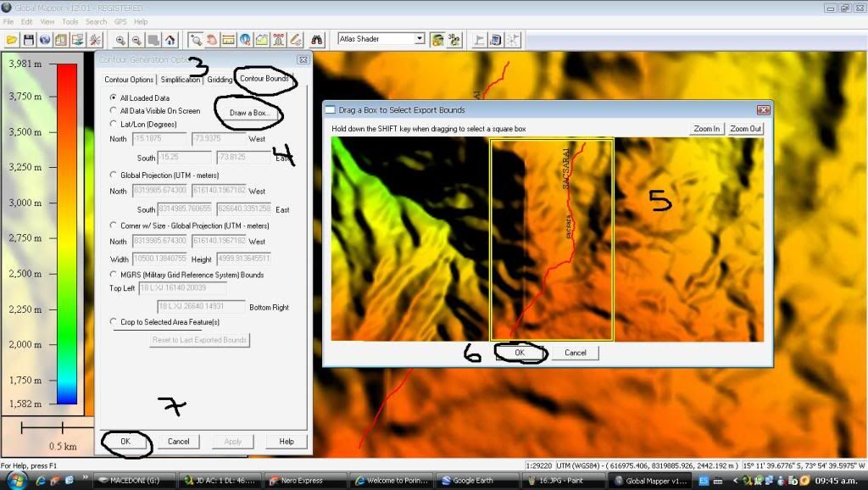Click the Configuration tools icon

(95, 40)
